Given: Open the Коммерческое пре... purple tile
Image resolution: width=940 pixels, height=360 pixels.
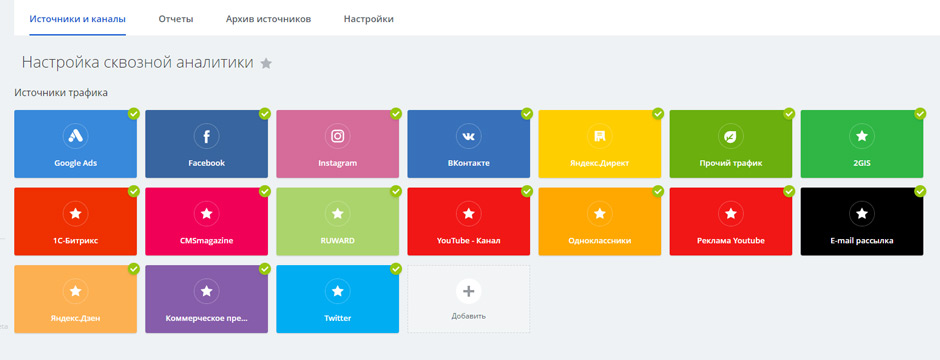Looking at the screenshot, I should [x=206, y=300].
